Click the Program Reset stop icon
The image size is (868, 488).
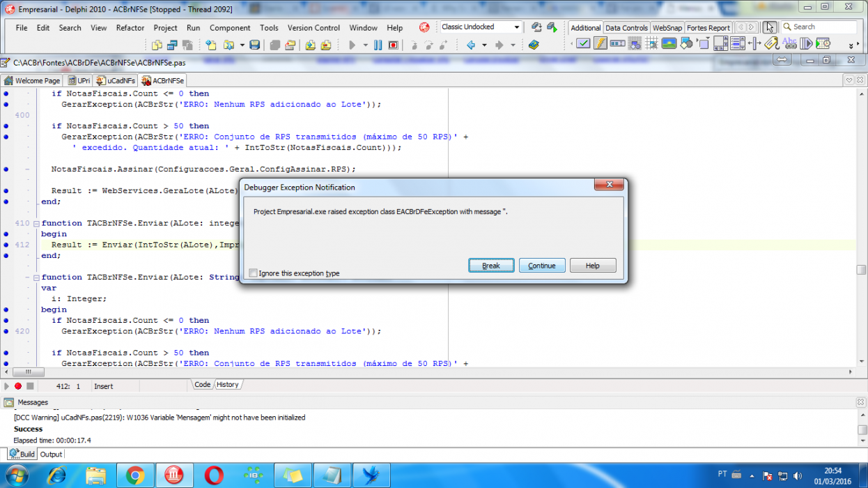[394, 45]
